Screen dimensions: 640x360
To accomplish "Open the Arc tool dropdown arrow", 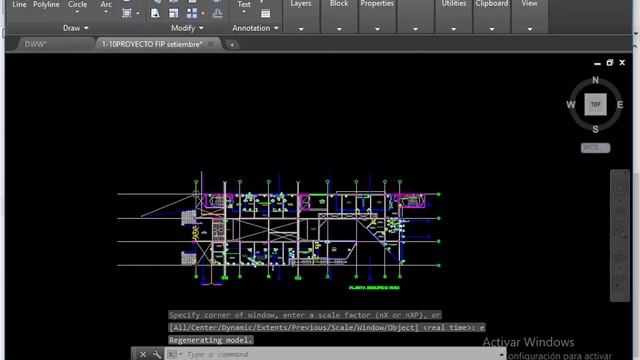I will point(106,12).
